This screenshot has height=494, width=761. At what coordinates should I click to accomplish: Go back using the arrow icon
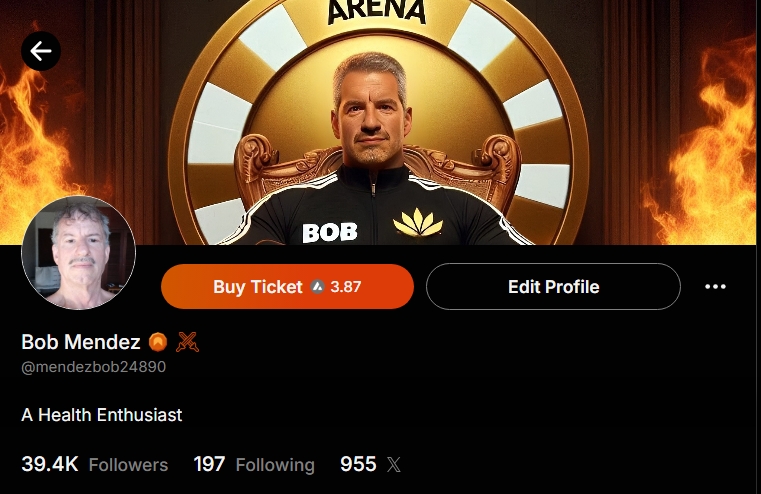[41, 51]
